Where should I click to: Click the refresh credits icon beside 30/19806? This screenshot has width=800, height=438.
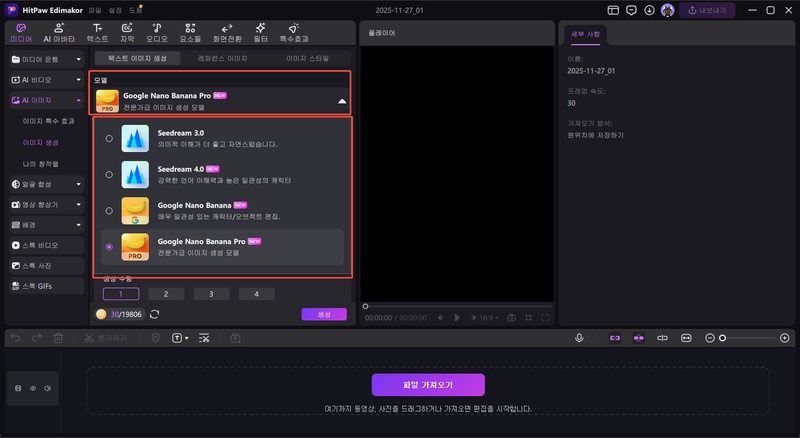point(155,314)
